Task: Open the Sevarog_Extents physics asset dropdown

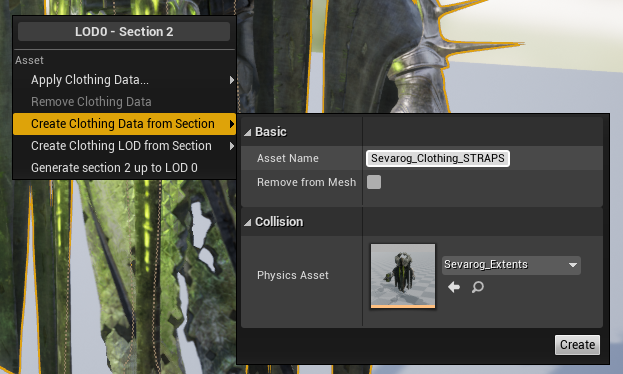Action: [511, 265]
